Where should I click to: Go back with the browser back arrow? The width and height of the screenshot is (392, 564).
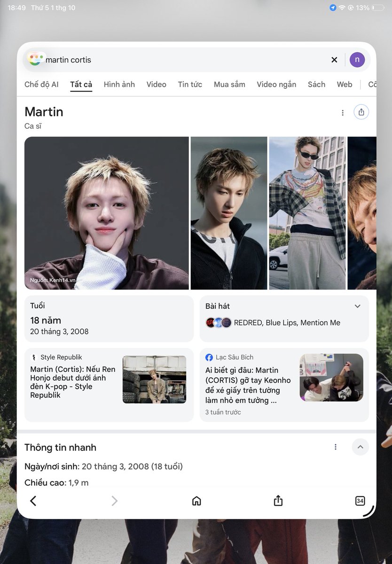coord(33,501)
